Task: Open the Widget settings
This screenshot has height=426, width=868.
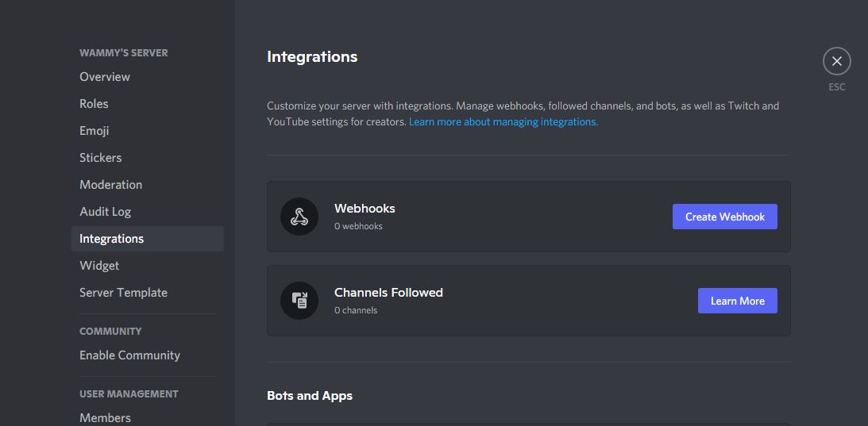Action: tap(147, 266)
